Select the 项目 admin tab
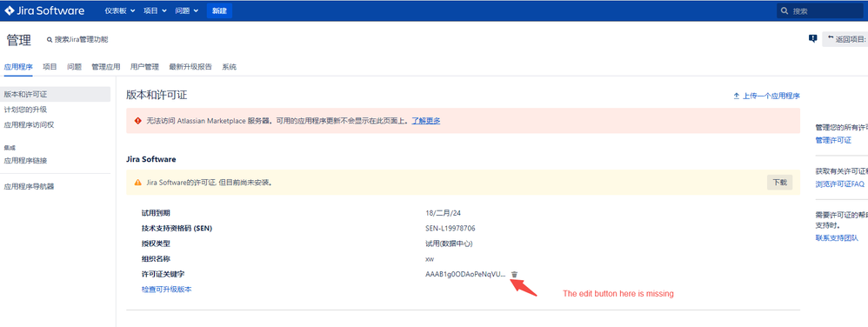This screenshot has height=327, width=868. 50,67
